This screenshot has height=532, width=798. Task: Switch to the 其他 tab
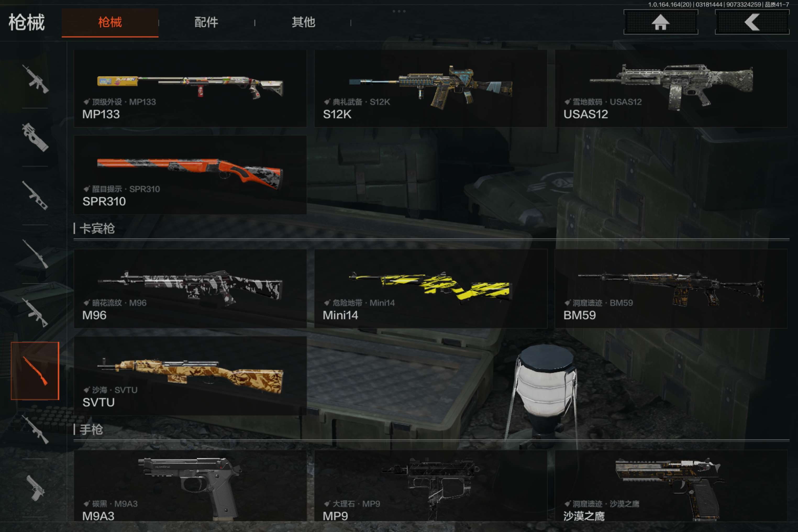point(303,23)
